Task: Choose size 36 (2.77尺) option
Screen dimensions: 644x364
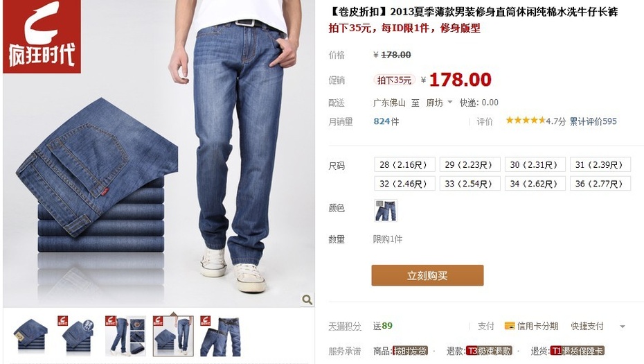Action: pyautogui.click(x=600, y=184)
